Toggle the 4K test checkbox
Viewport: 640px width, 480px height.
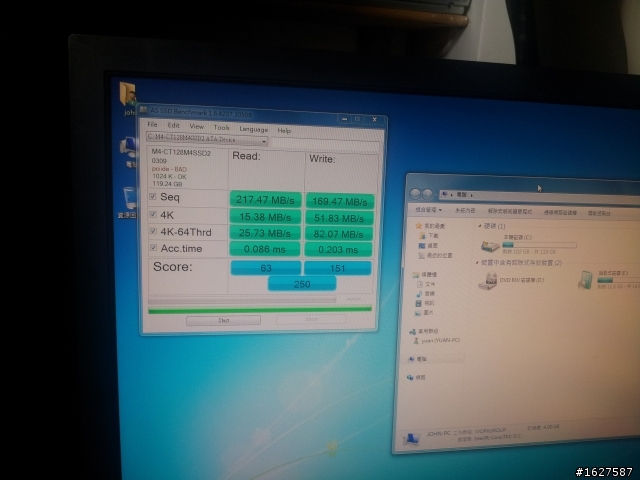click(x=153, y=214)
